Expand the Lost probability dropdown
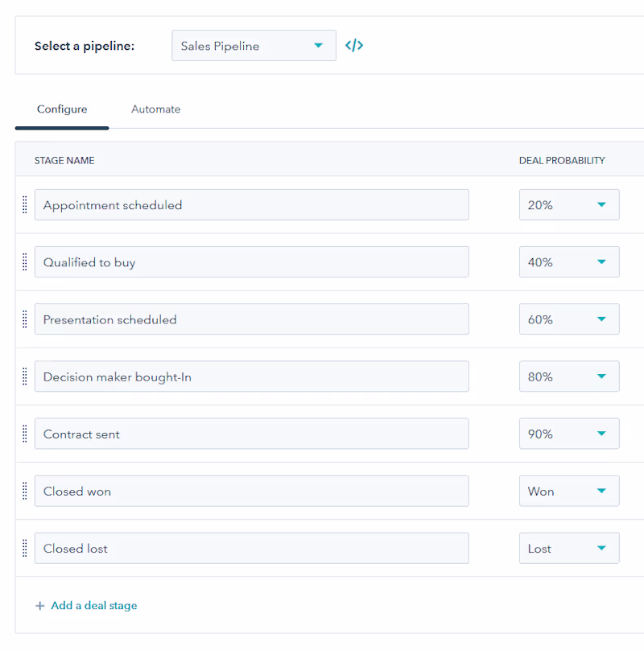Screen dimensions: 644x650 pos(568,548)
